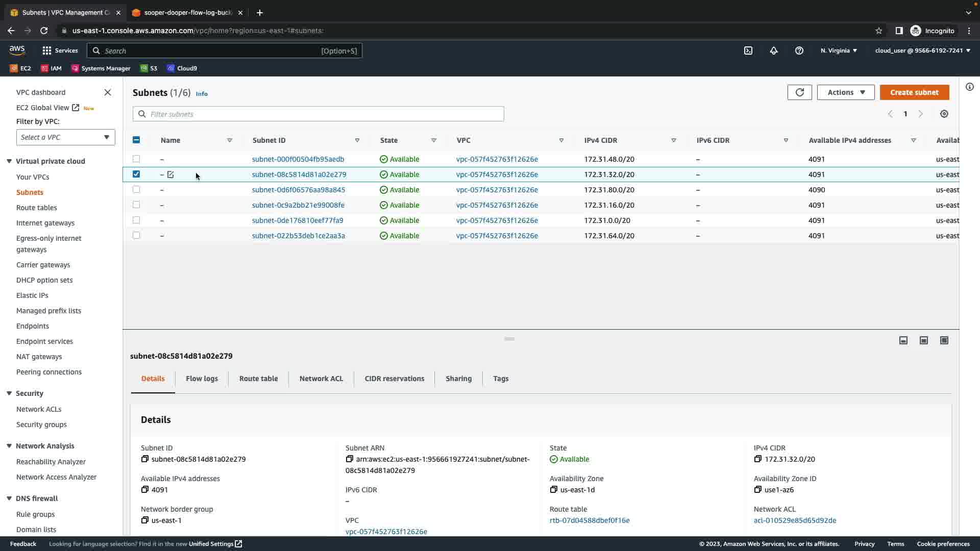Open the help question mark icon
This screenshot has width=980, height=551.
[799, 51]
